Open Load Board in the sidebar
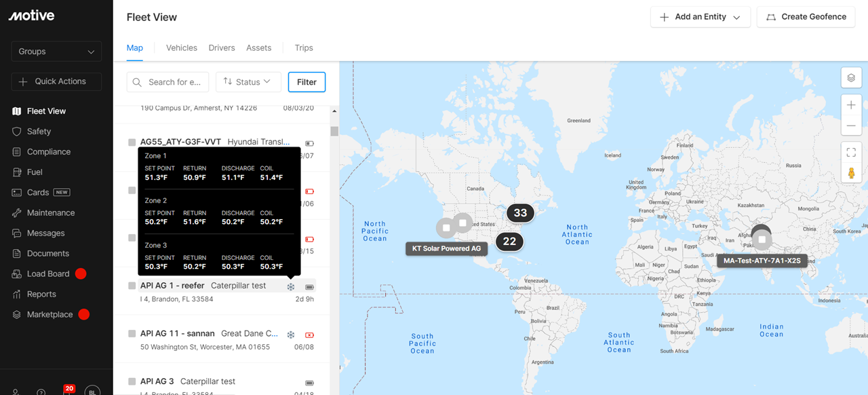 coord(48,274)
